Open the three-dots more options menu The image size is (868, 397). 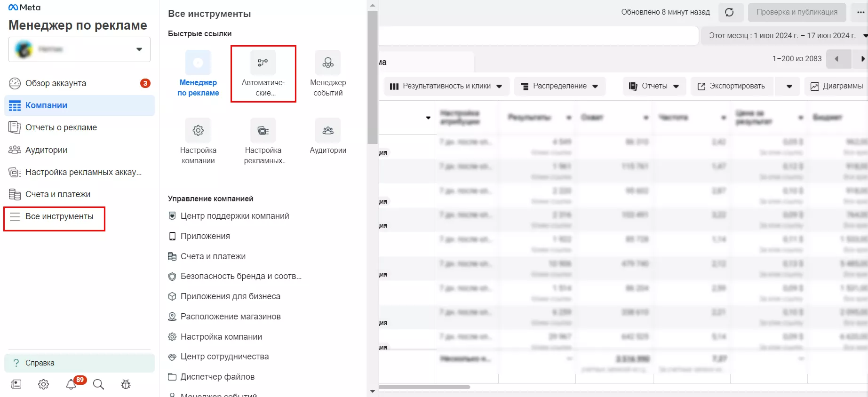click(860, 12)
